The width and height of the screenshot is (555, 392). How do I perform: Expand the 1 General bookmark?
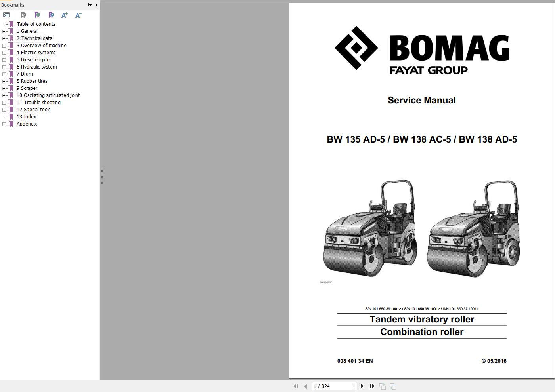(4, 31)
